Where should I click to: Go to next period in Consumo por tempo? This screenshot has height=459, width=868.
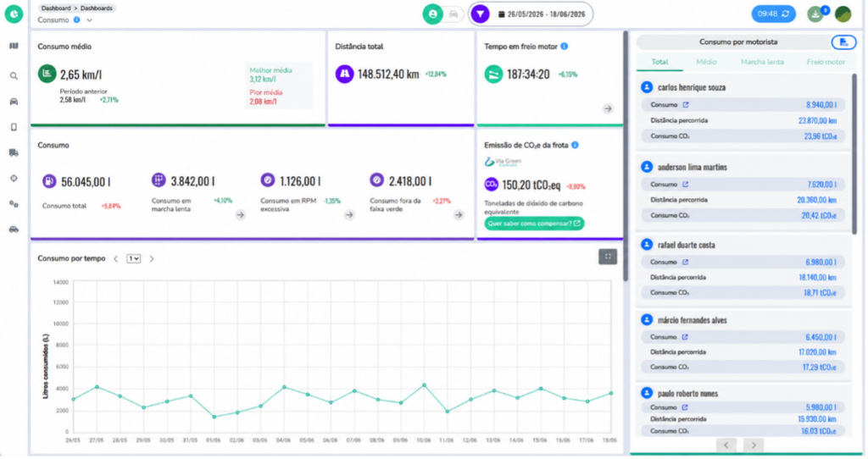tap(152, 259)
